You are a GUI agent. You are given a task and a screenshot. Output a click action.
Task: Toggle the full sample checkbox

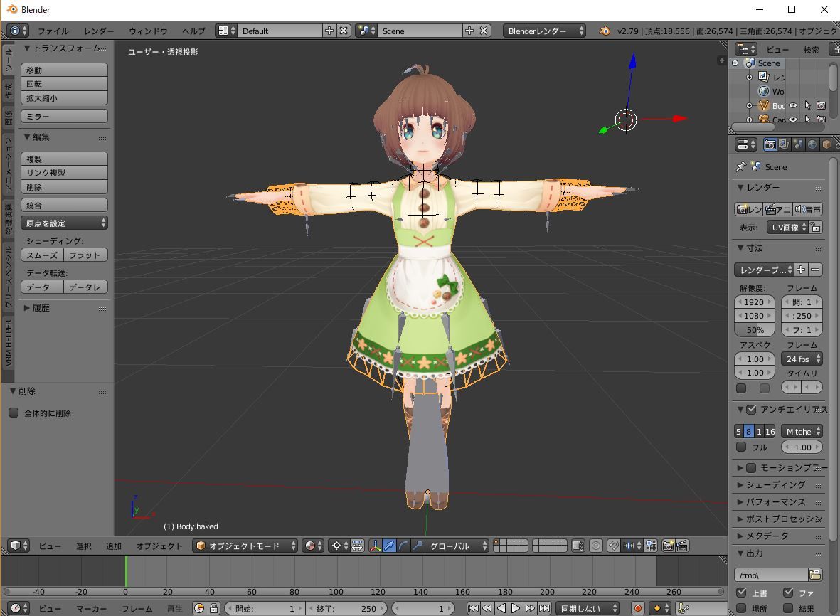[741, 447]
